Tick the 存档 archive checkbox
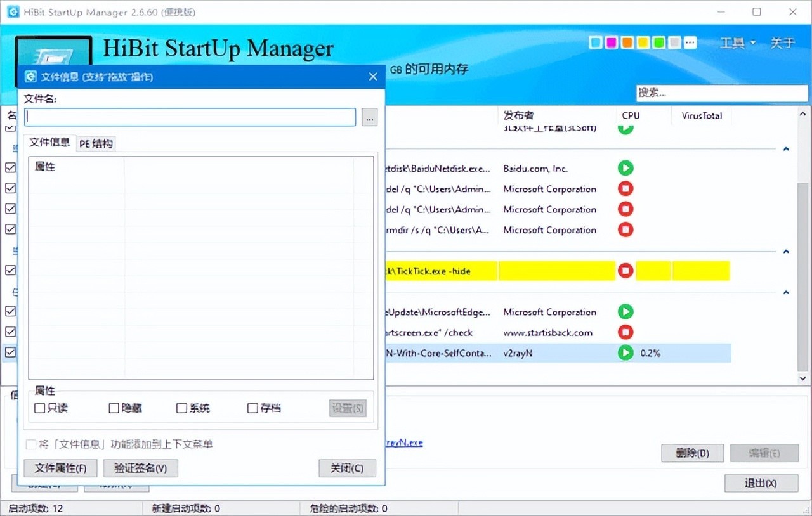Viewport: 812px width, 516px height. (x=252, y=408)
